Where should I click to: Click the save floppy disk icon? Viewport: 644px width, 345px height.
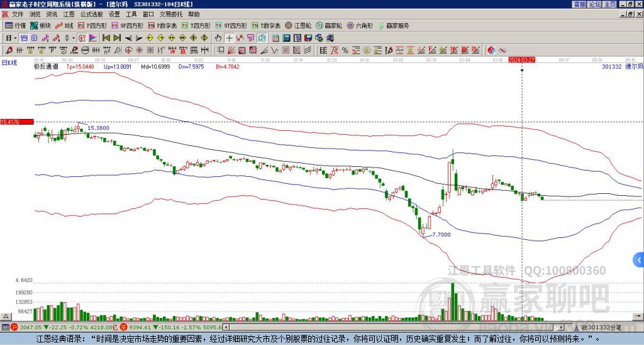tap(308, 38)
